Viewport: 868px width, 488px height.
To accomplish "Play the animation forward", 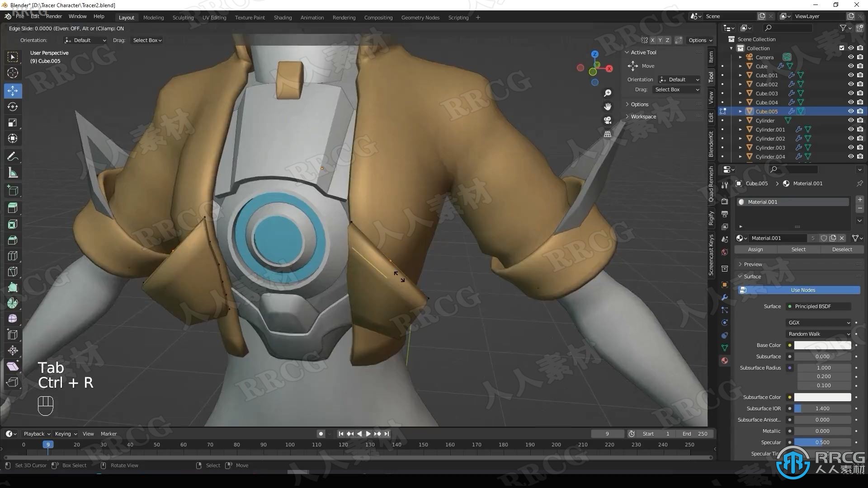I will click(368, 434).
